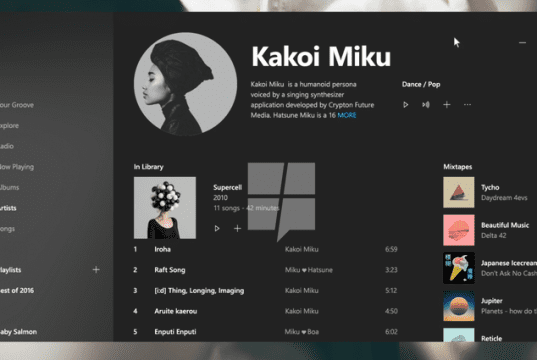Click the In Library section heading
This screenshot has width=537, height=360.
[148, 167]
